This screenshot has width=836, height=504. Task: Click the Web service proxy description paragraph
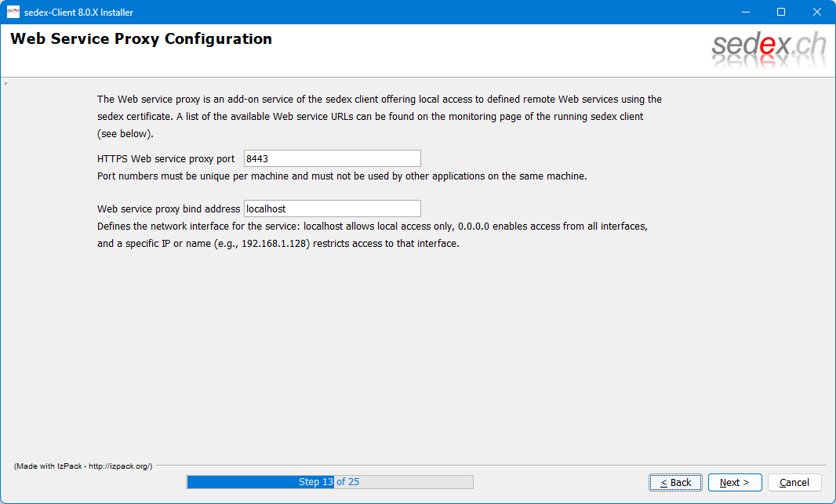(x=379, y=116)
